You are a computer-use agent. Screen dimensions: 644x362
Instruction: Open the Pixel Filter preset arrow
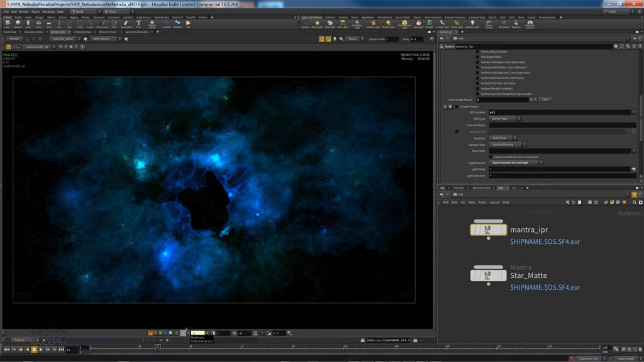[x=634, y=151]
